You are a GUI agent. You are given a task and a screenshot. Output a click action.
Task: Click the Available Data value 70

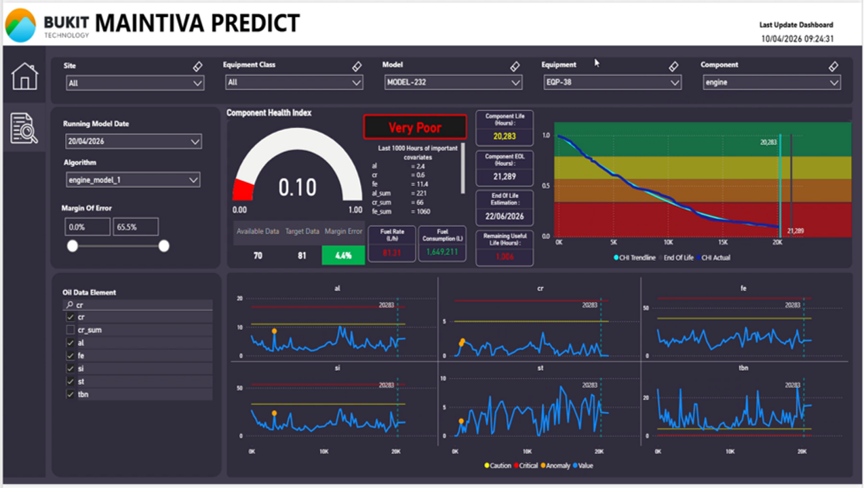point(258,256)
